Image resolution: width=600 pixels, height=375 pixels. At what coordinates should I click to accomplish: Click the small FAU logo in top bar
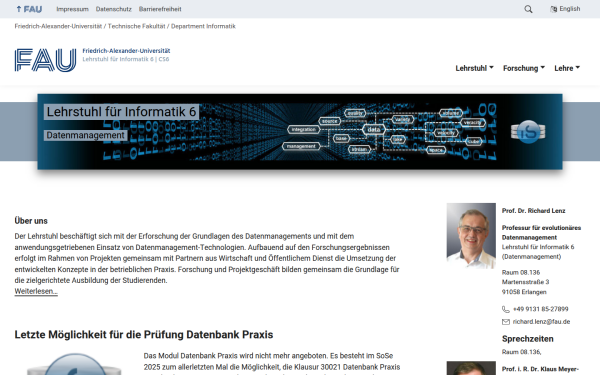pyautogui.click(x=29, y=9)
